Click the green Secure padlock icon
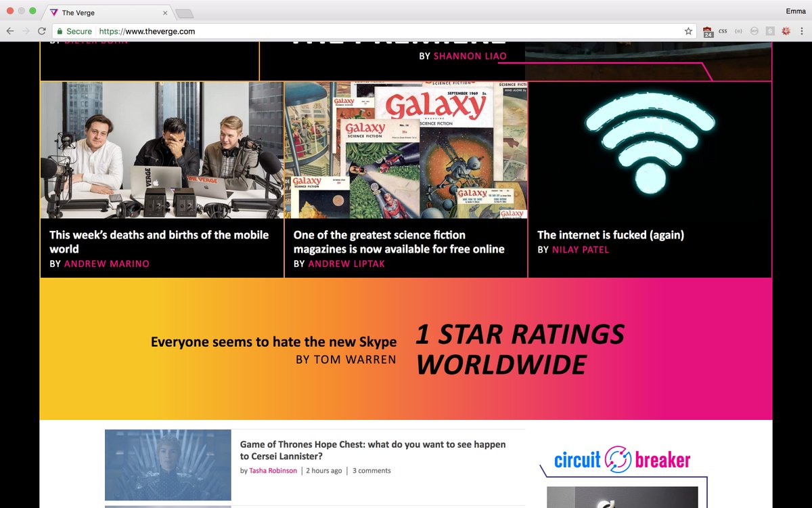 (60, 31)
